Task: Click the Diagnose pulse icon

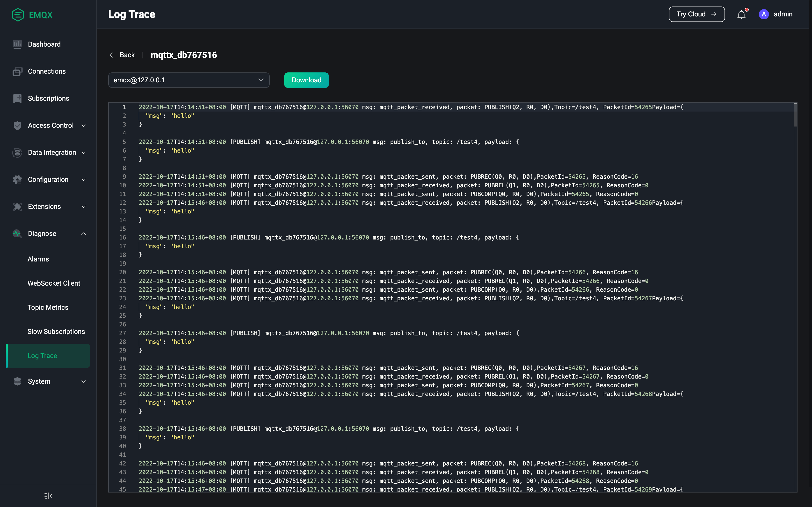Action: (17, 233)
